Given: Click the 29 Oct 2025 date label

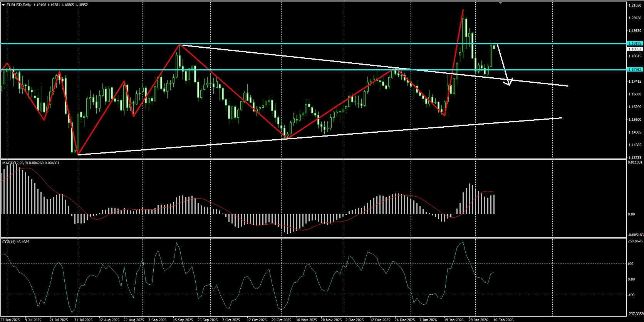Looking at the screenshot, I should tap(281, 320).
